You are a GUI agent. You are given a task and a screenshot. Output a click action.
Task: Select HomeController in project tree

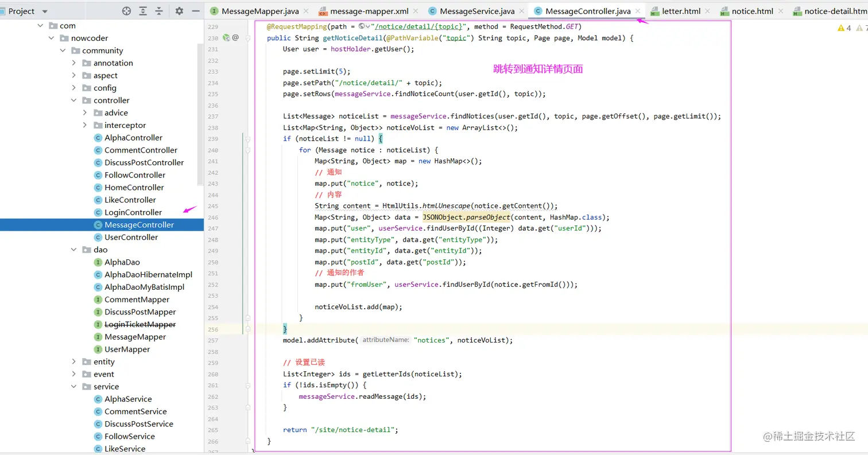click(134, 188)
